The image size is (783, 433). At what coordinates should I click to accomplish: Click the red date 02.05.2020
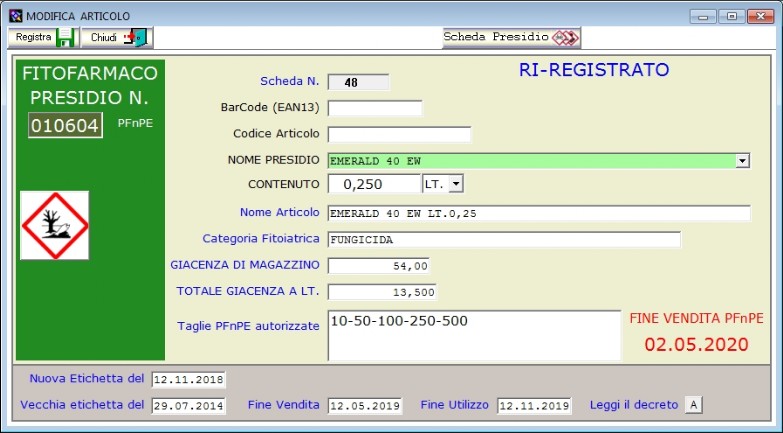(x=696, y=344)
